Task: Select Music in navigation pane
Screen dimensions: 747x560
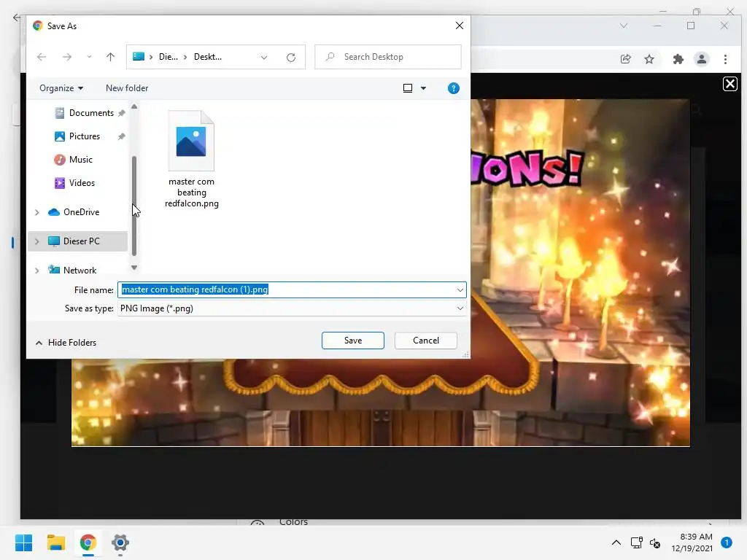Action: tap(74, 160)
